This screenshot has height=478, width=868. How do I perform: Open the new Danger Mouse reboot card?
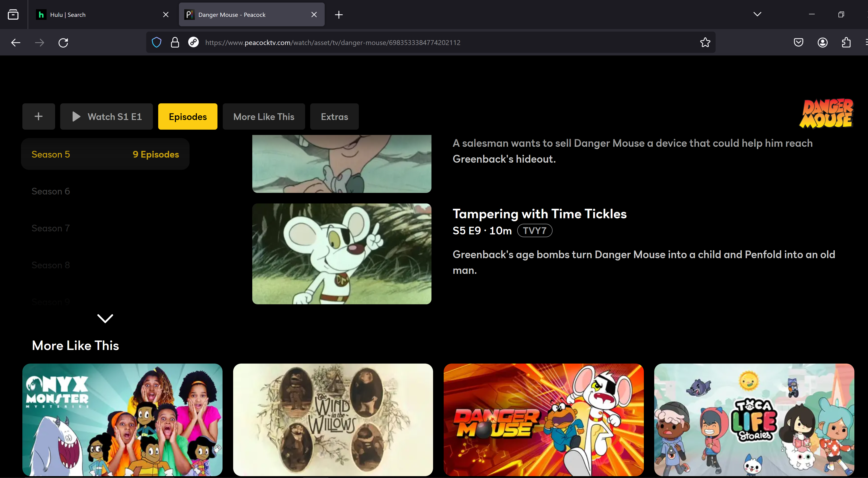[544, 420]
